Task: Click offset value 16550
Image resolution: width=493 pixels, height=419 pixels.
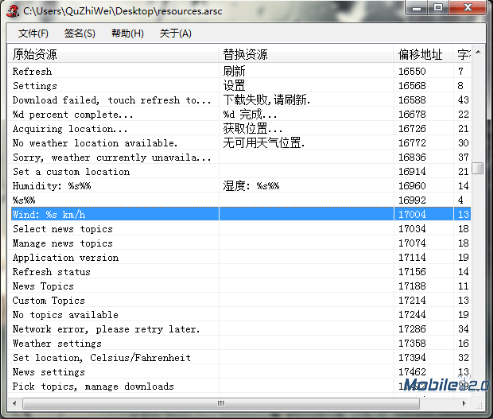Action: (x=412, y=71)
